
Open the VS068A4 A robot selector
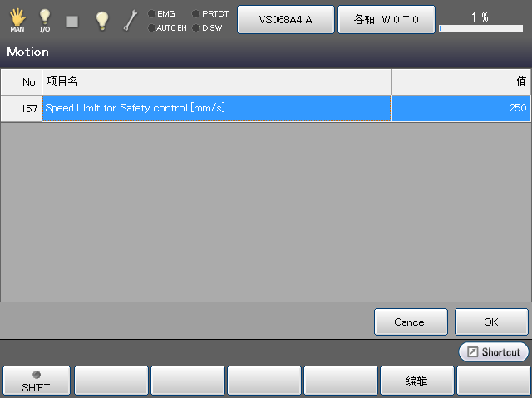click(286, 19)
